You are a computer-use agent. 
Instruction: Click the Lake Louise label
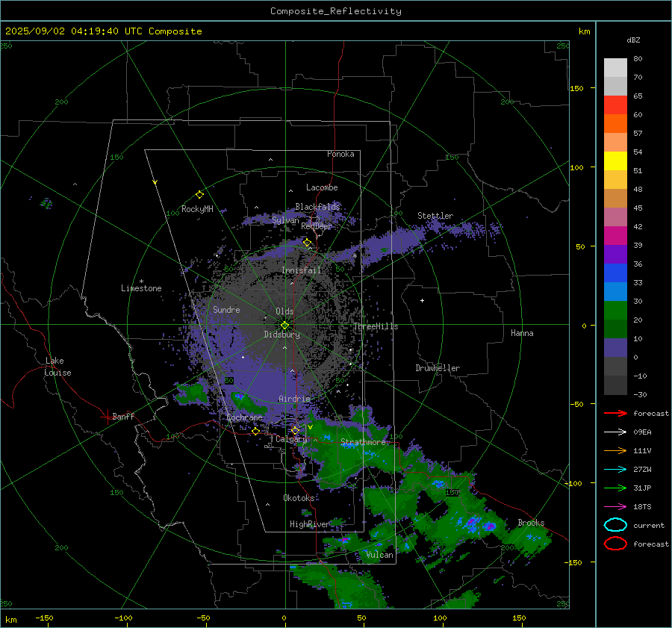pos(57,367)
